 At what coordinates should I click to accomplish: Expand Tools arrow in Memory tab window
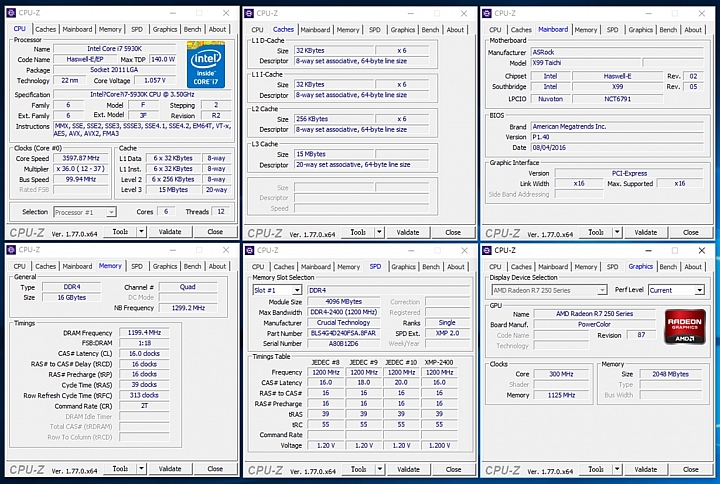(141, 469)
